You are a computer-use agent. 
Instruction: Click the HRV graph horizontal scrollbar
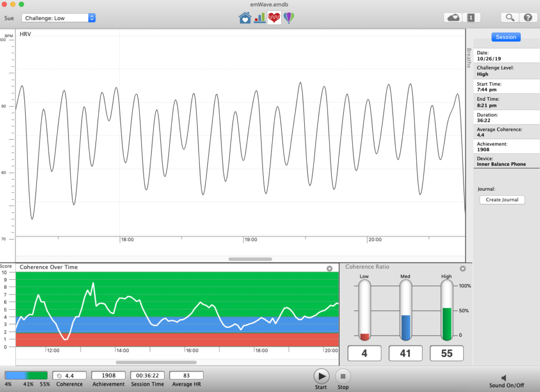pyautogui.click(x=250, y=259)
